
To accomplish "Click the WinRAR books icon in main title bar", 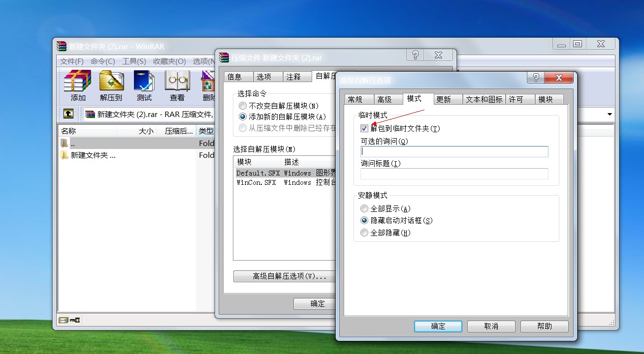I will (x=62, y=46).
